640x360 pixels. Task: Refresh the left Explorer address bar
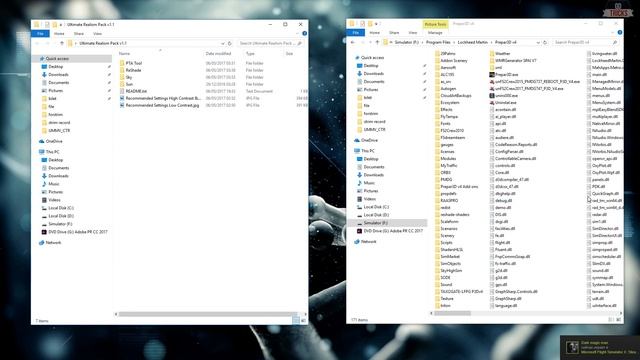230,43
